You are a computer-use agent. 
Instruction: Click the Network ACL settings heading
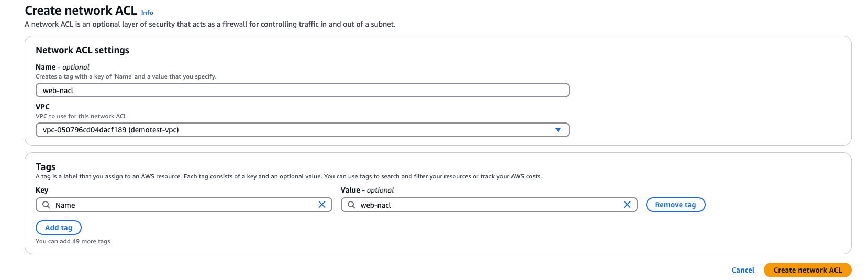pyautogui.click(x=82, y=50)
